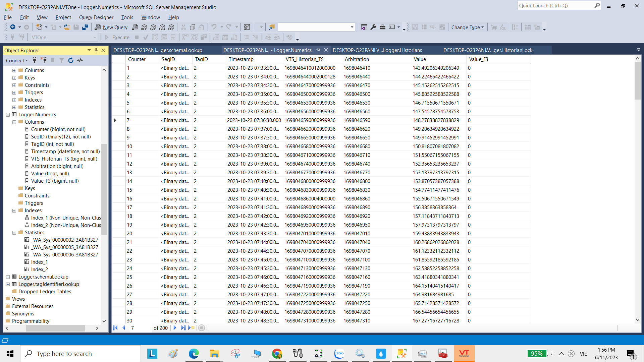Expand the Logger.schemaLookup table node
The width and height of the screenshot is (644, 362).
[8, 277]
